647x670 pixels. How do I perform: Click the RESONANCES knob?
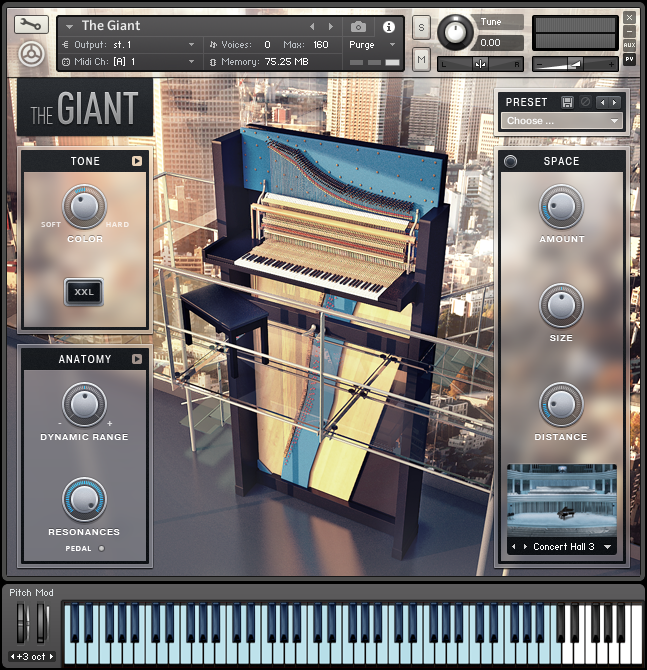click(x=84, y=500)
